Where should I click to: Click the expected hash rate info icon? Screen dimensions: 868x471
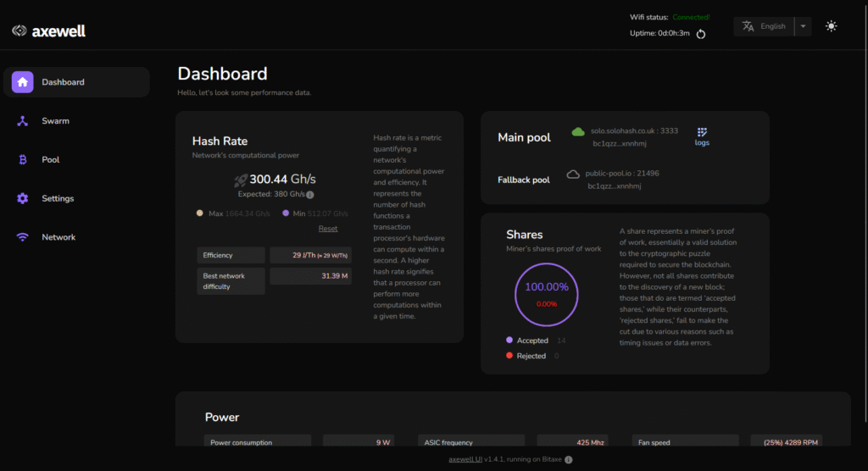pyautogui.click(x=310, y=194)
